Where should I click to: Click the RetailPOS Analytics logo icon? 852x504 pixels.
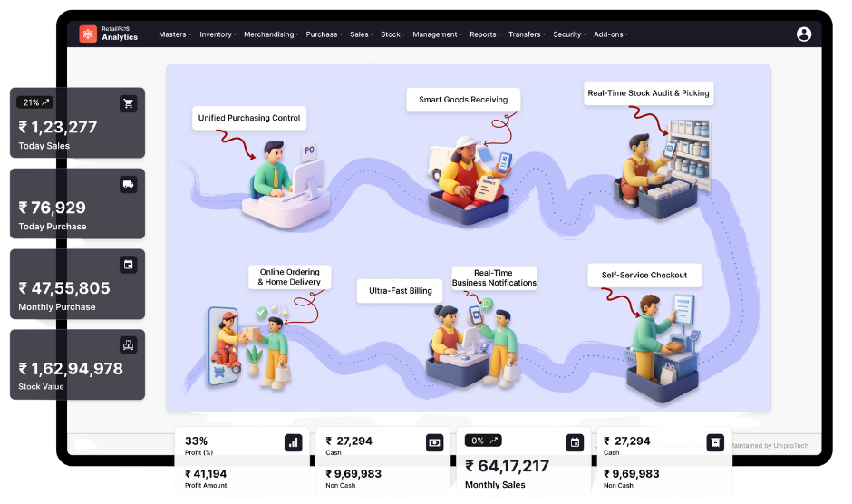click(88, 34)
